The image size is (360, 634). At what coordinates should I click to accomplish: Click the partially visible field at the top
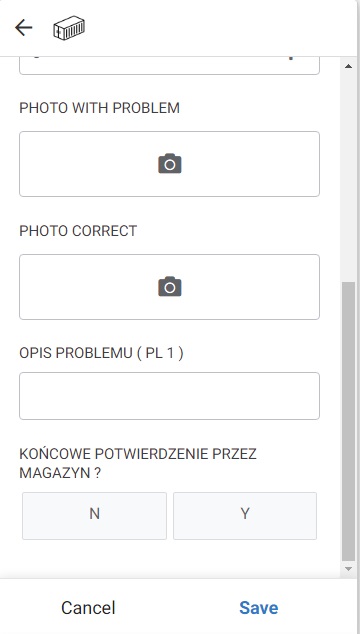169,66
